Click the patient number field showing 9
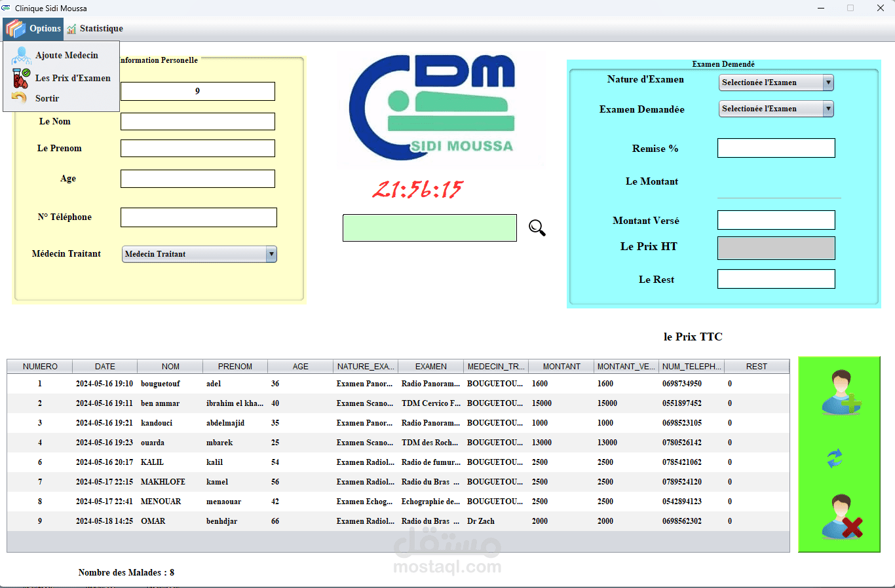Viewport: 895px width, 588px height. tap(198, 91)
